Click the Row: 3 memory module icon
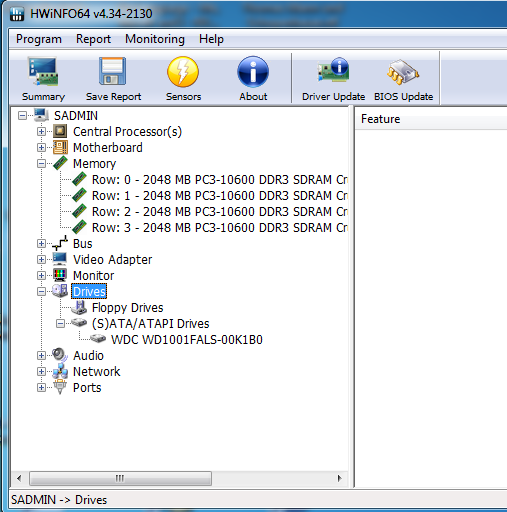507x512 pixels. (79, 227)
